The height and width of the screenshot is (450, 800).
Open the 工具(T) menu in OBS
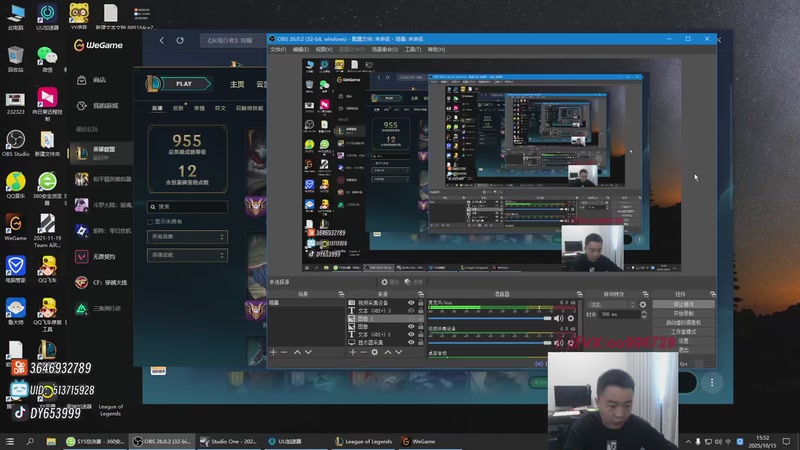click(413, 49)
